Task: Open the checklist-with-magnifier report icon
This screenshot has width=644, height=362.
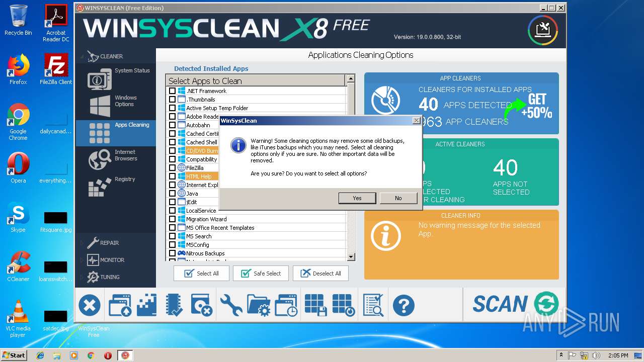Action: [x=373, y=305]
